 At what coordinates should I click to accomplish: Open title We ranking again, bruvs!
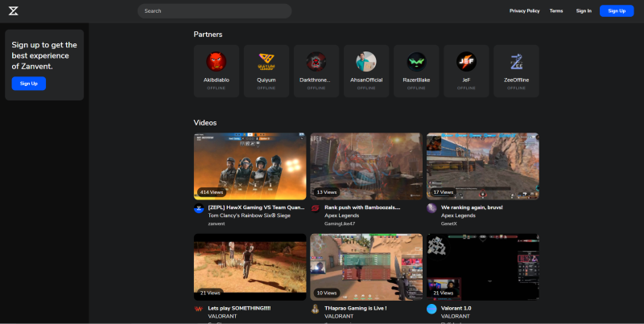[x=472, y=207]
